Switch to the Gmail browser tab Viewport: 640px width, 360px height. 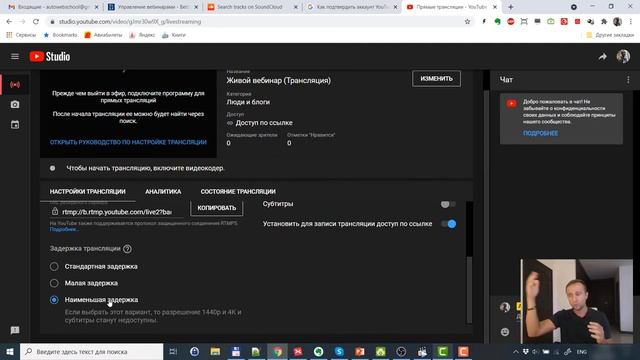[x=52, y=7]
